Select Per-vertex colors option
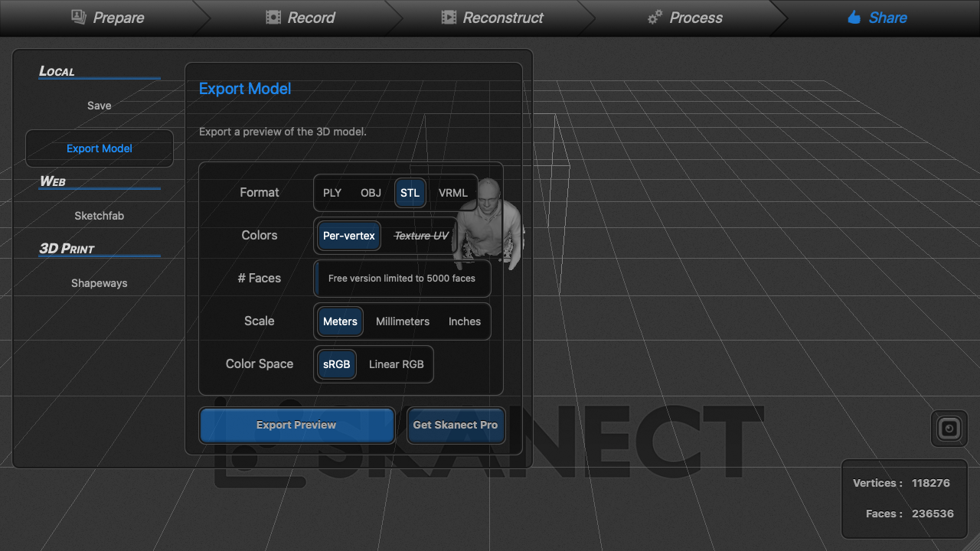Image resolution: width=980 pixels, height=551 pixels. pos(349,236)
